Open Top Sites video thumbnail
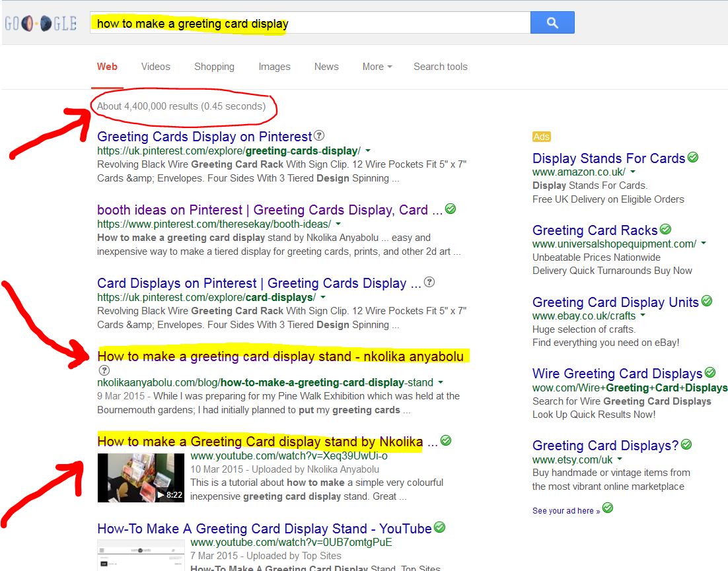Viewport: 728px width, 571px height. [141, 556]
